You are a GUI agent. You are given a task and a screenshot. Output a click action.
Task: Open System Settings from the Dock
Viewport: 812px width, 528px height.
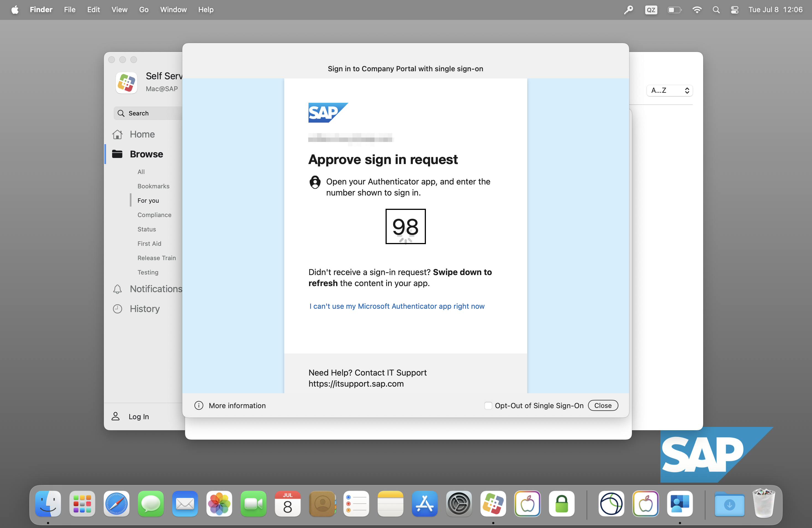[x=459, y=504]
